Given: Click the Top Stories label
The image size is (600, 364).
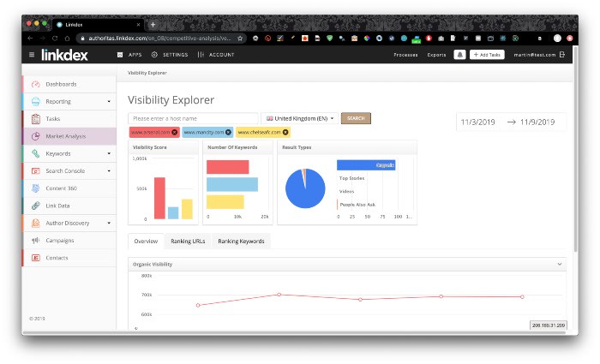Looking at the screenshot, I should [351, 178].
